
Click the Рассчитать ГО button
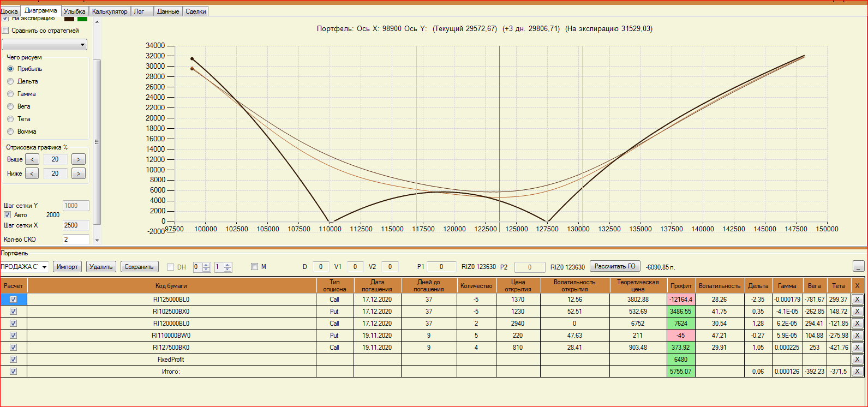(615, 267)
